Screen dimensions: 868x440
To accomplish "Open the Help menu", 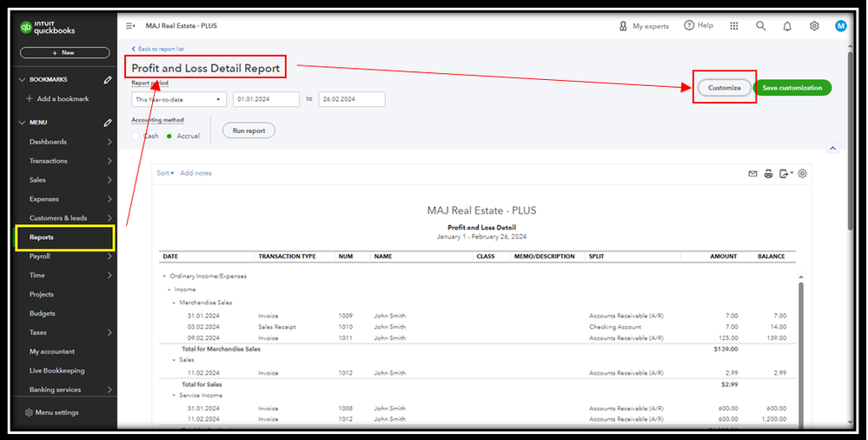I will (699, 25).
